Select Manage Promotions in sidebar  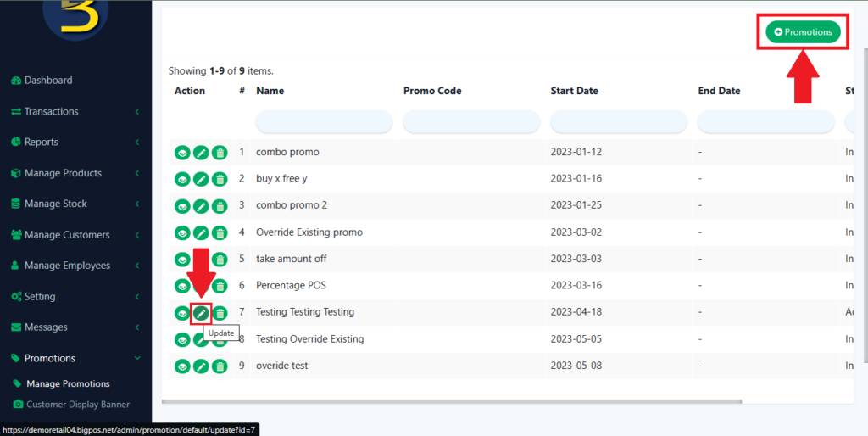[x=68, y=384]
